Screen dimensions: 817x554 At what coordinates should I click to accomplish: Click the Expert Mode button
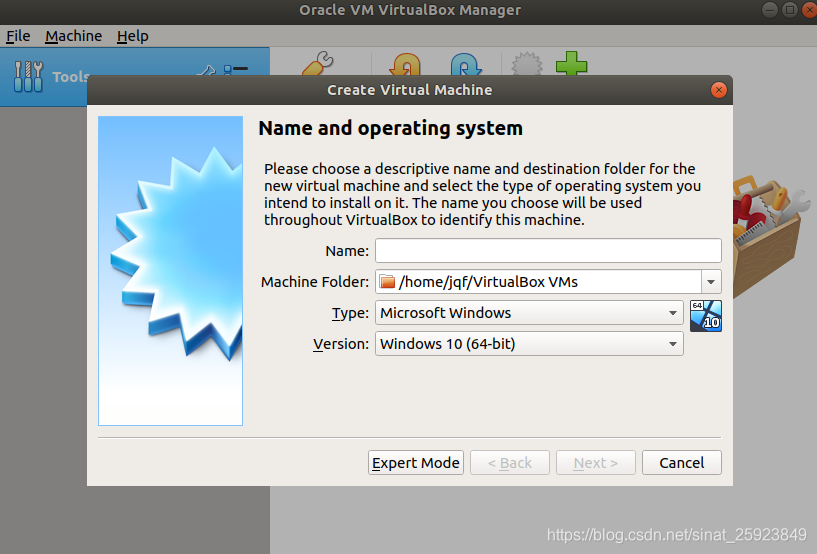[415, 463]
